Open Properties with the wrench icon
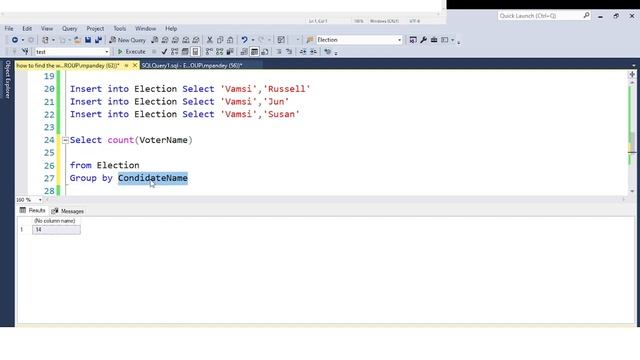This screenshot has height=360, width=640. tap(423, 40)
